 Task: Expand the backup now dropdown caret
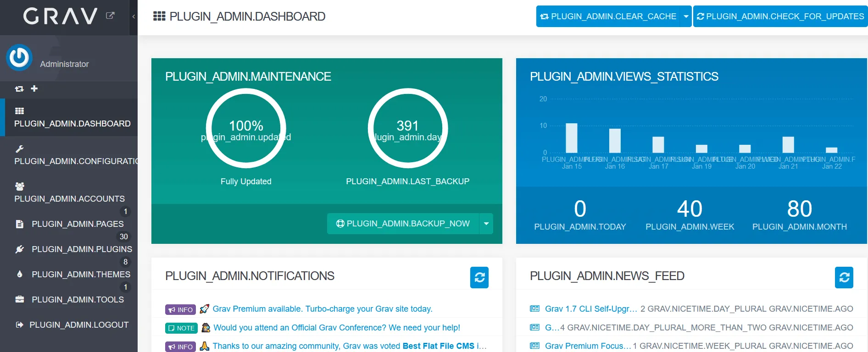(486, 224)
